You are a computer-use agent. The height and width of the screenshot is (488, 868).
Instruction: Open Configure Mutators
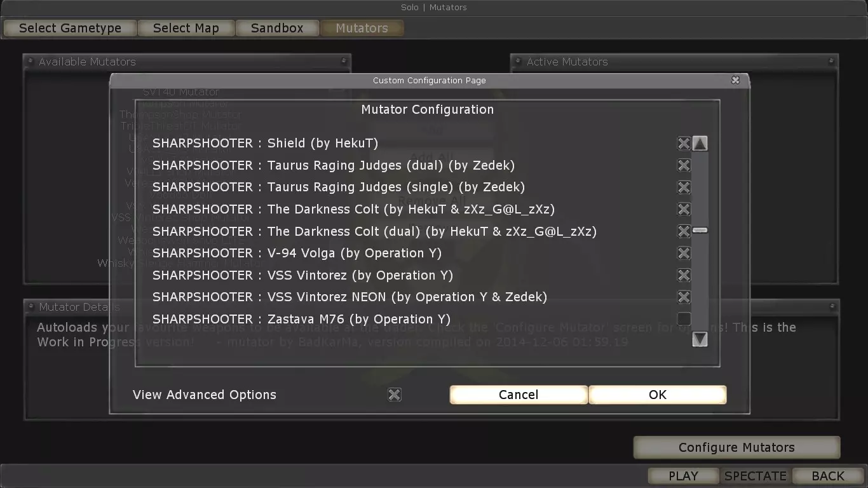click(x=736, y=447)
